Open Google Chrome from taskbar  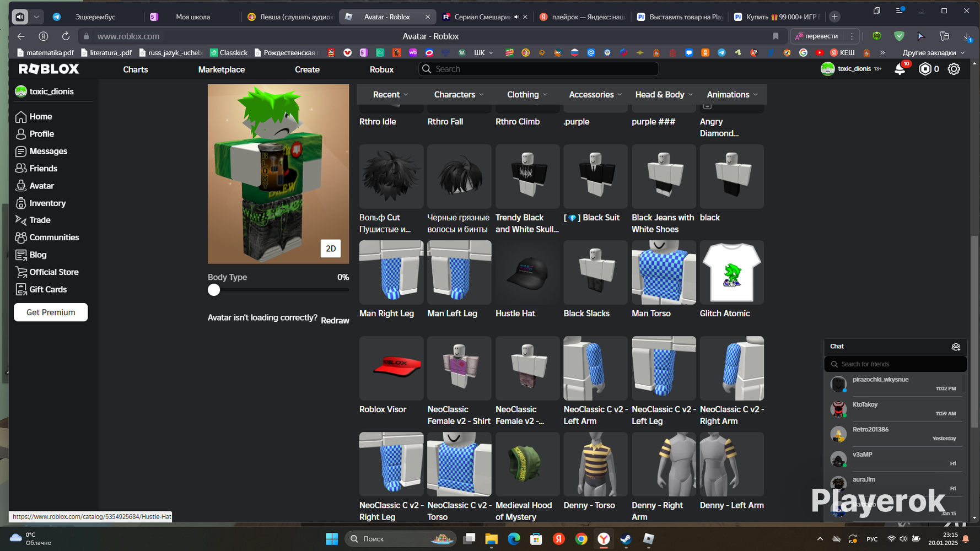click(581, 539)
